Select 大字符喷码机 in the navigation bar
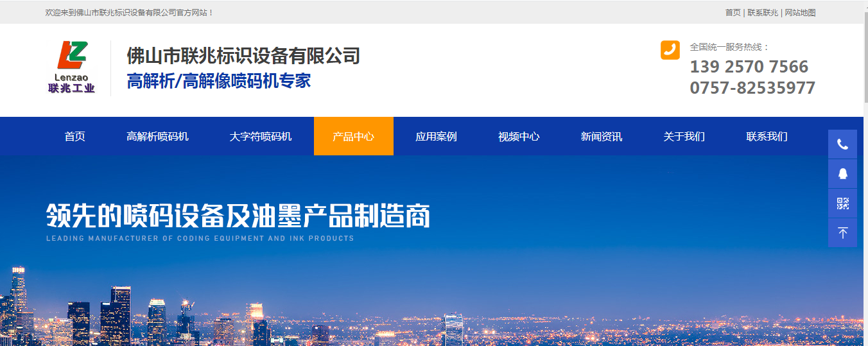868x346 pixels. point(261,136)
